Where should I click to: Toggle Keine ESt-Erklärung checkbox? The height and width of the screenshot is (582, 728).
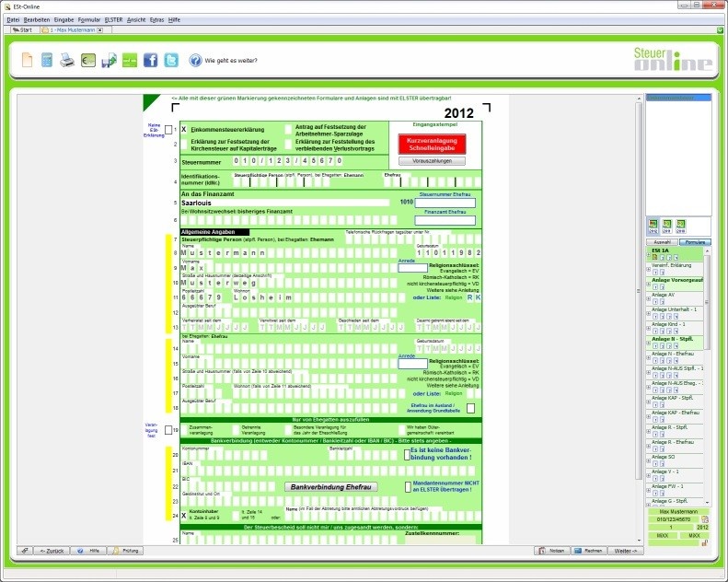coord(168,130)
